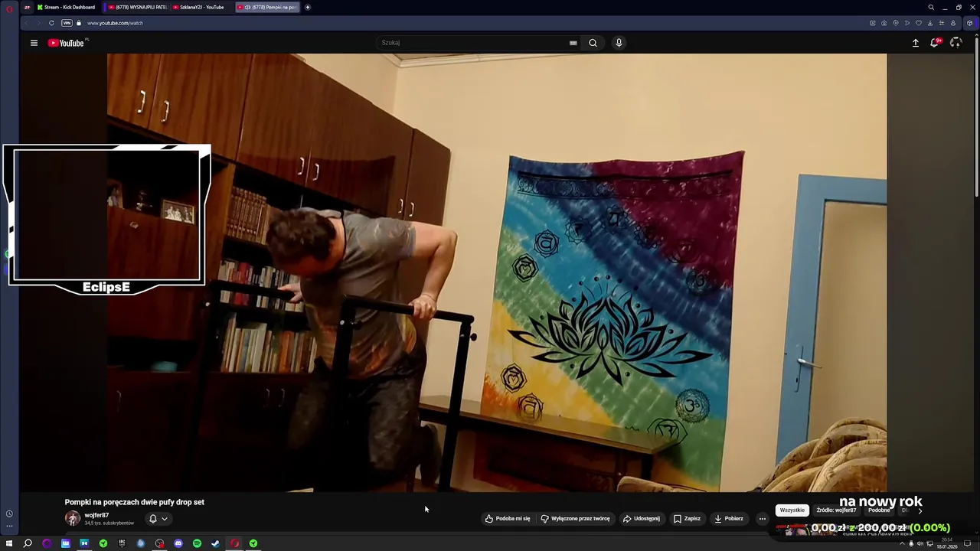Open the YouTube hamburger guide menu
Viewport: 980px width, 551px height.
34,43
